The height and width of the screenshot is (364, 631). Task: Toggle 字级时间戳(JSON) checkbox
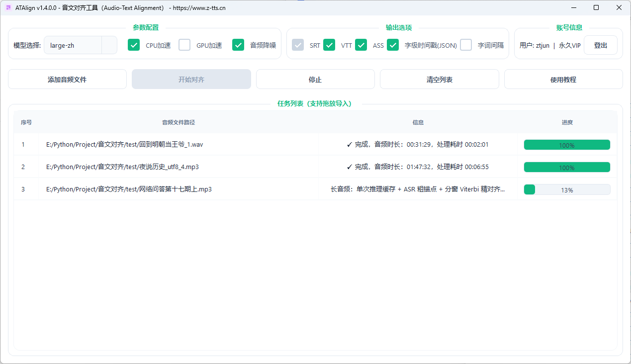coord(393,45)
